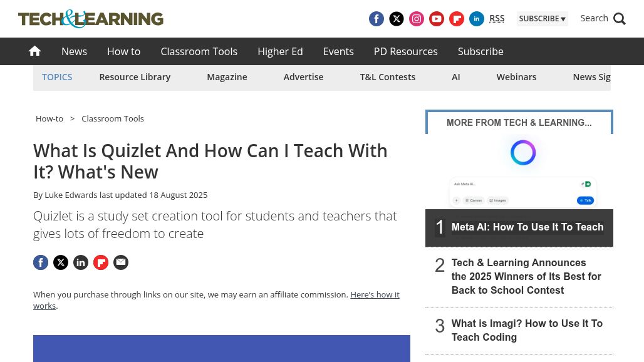The width and height of the screenshot is (644, 362).
Task: Open the Flipboard icon in header
Action: click(457, 19)
